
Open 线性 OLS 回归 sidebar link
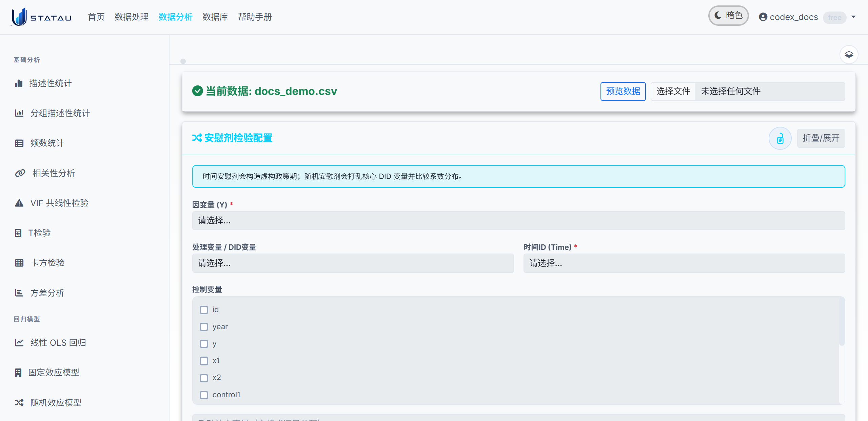[x=58, y=343]
